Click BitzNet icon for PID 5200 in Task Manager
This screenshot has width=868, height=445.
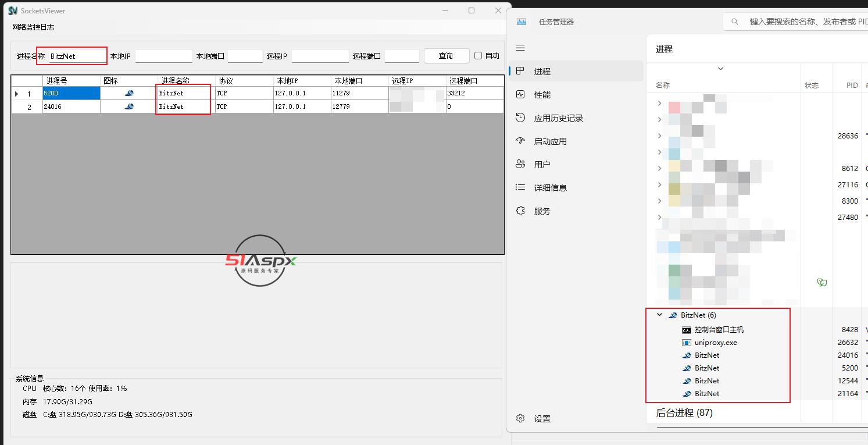click(x=686, y=368)
